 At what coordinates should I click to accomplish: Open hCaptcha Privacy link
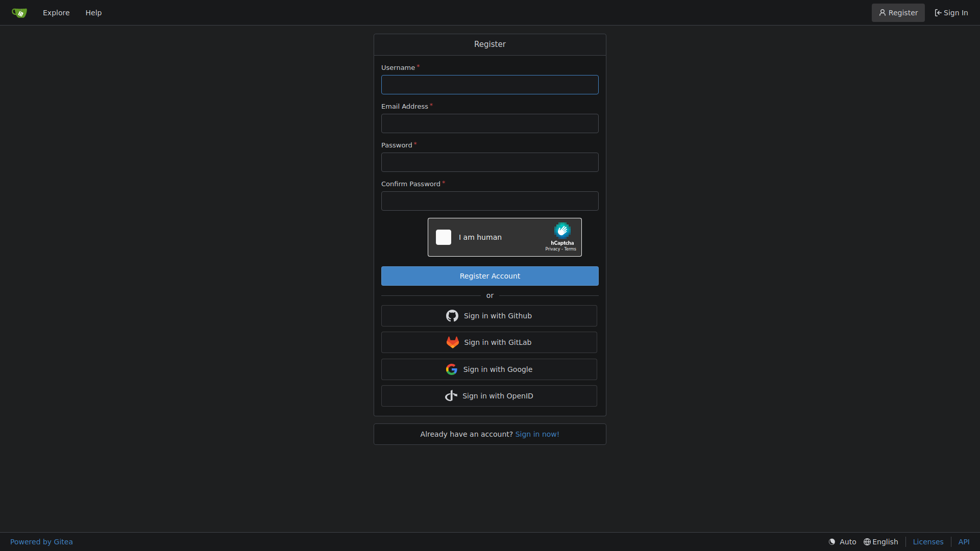click(552, 249)
